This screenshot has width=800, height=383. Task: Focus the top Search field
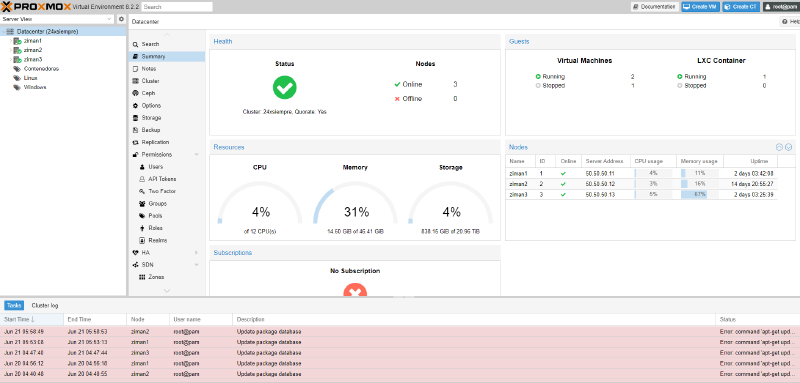point(177,7)
